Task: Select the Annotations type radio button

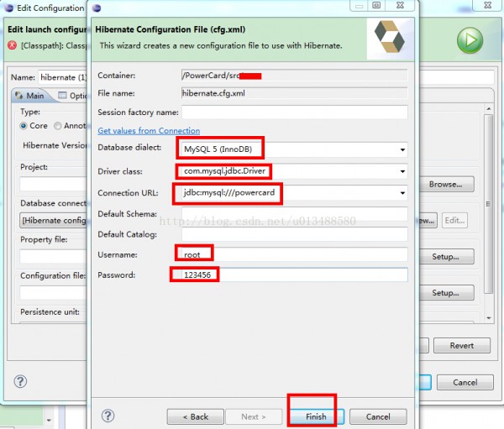Action: click(x=57, y=126)
